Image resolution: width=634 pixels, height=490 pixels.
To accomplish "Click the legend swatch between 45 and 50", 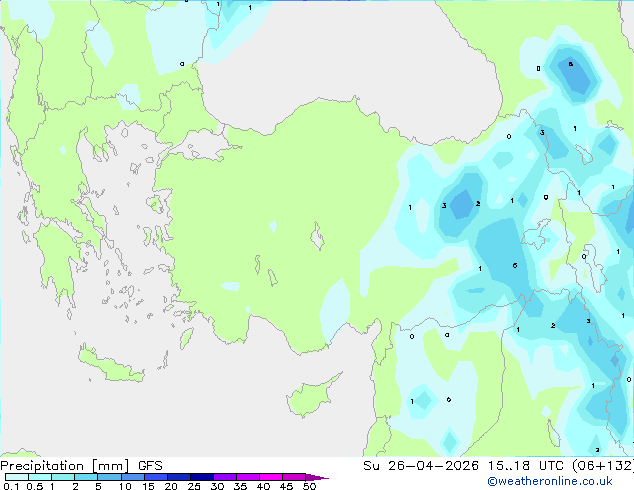I will [x=294, y=477].
